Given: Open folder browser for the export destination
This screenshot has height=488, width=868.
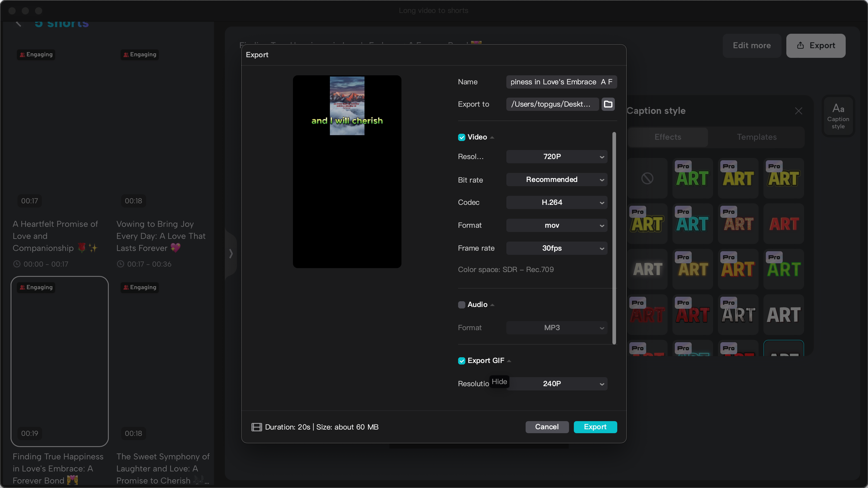Looking at the screenshot, I should point(608,104).
